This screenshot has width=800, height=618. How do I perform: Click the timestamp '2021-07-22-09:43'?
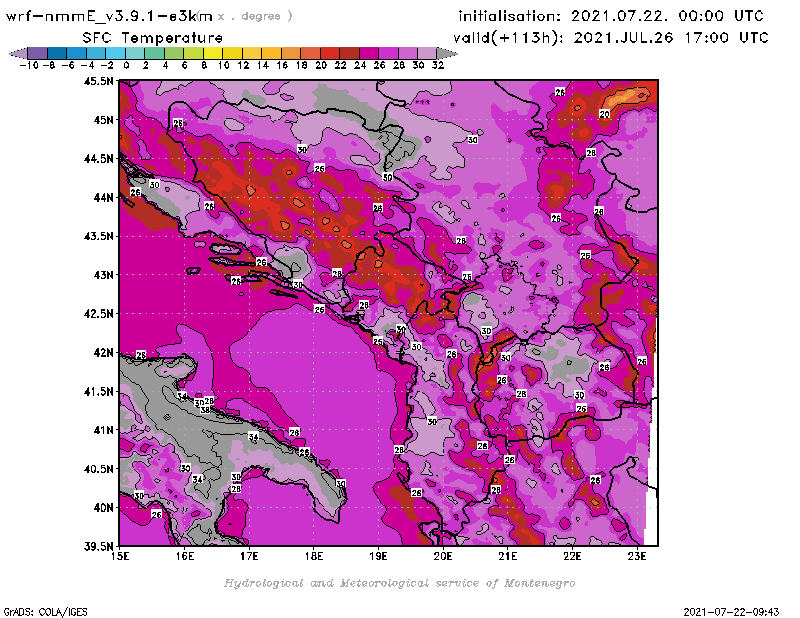731,612
